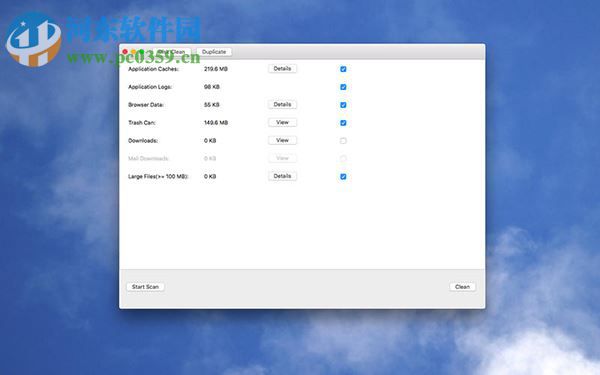Select the 219.6 MB caches size value
Viewport: 600px width, 375px height.
click(216, 69)
